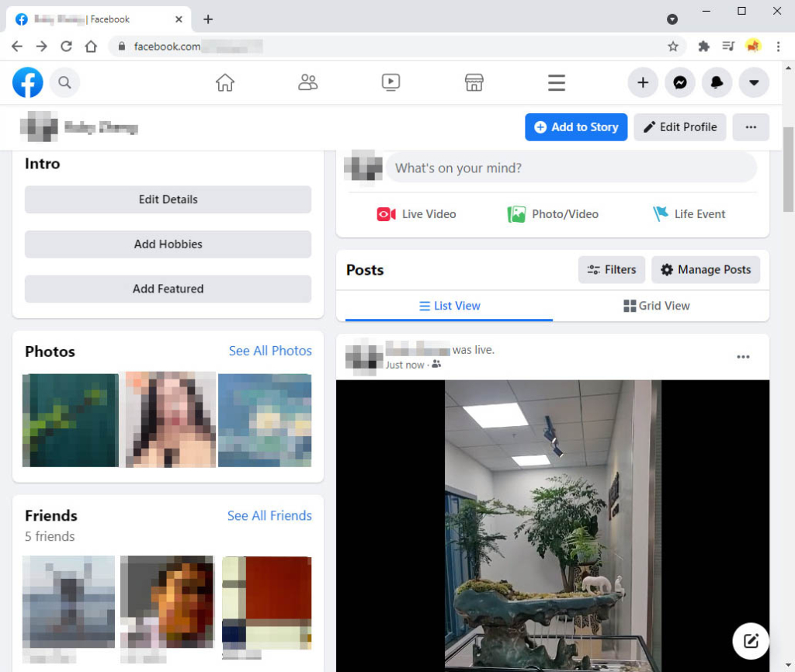This screenshot has height=672, width=795.
Task: Start a Live Video
Action: tap(415, 213)
